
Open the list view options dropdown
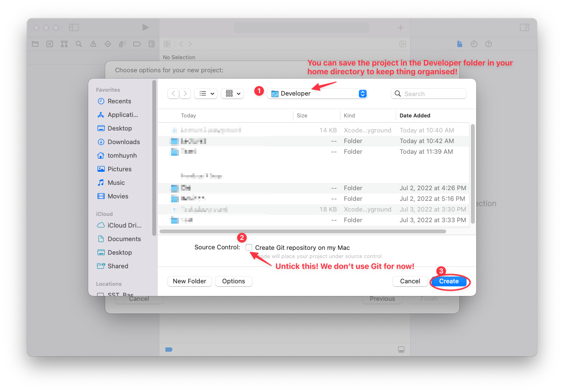[206, 93]
